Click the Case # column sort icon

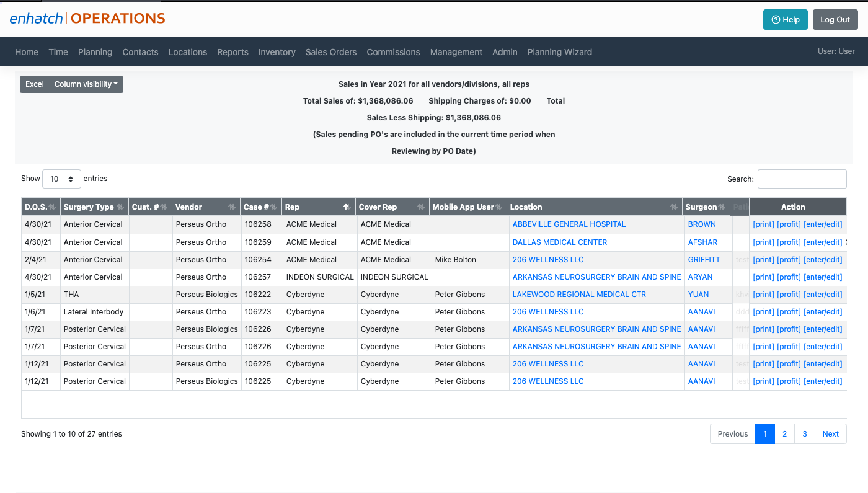pos(273,207)
